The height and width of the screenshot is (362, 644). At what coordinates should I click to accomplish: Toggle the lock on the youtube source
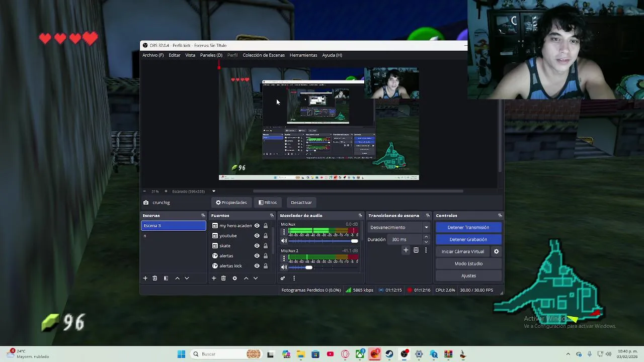[x=266, y=236]
